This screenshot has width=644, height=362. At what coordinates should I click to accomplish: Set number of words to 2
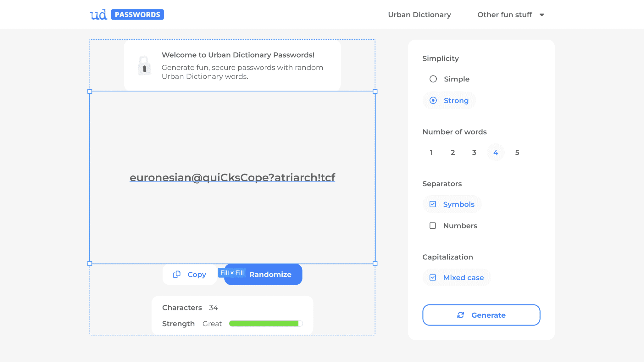point(452,153)
